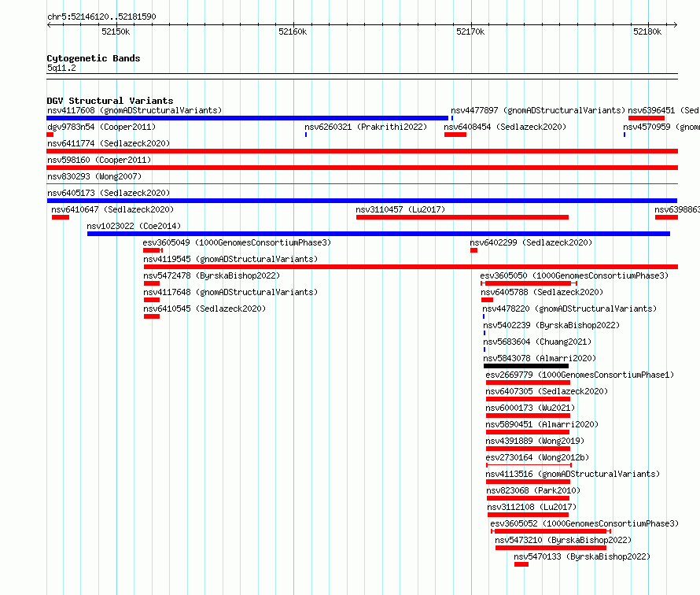Viewport: 700px width, 595px height.
Task: Click the nsv4117608 gnomADStructuralVariants label
Action: tap(134, 110)
